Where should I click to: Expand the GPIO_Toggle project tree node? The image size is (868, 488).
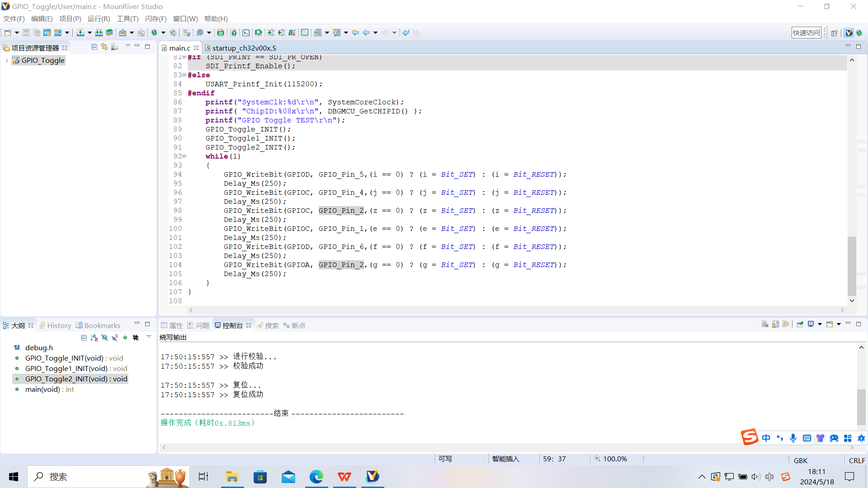[x=6, y=61]
